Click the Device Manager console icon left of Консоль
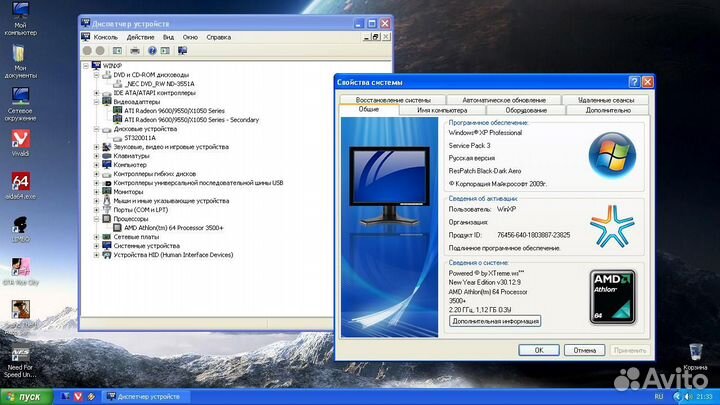Screen dimensions: 720x405 (x=85, y=37)
